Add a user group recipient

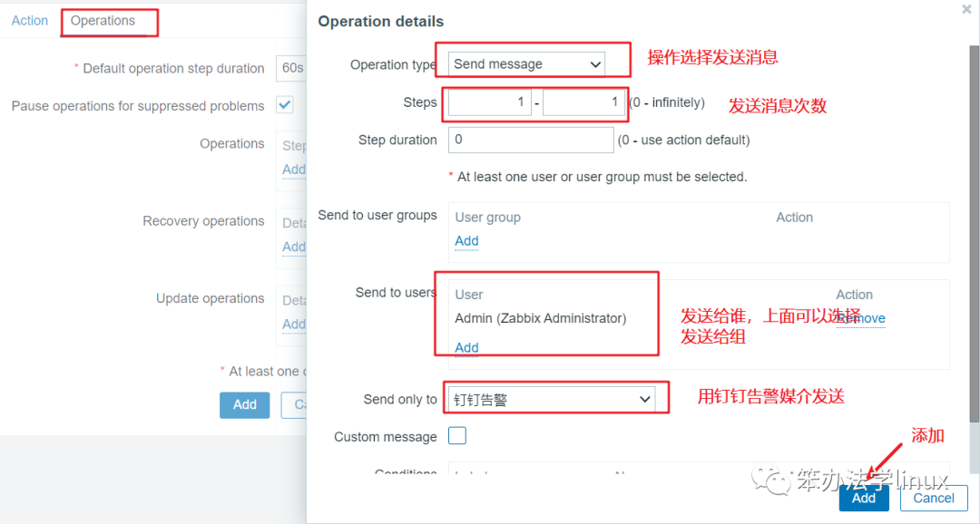click(x=466, y=241)
